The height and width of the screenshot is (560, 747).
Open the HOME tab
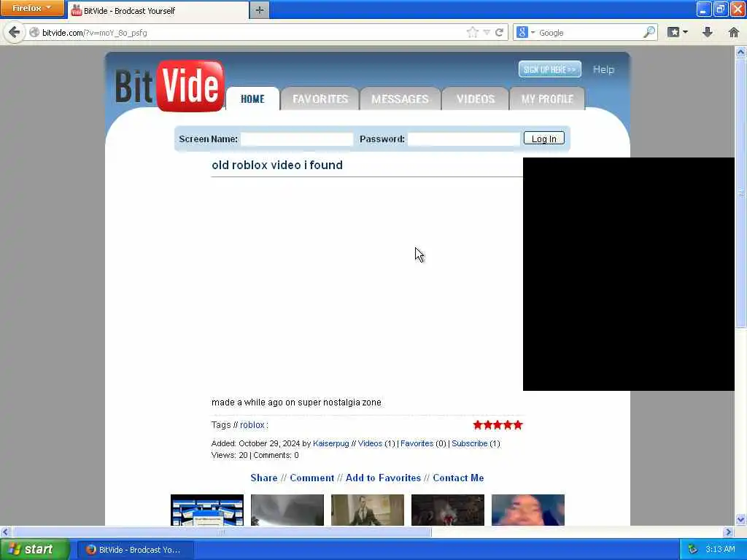click(x=252, y=99)
